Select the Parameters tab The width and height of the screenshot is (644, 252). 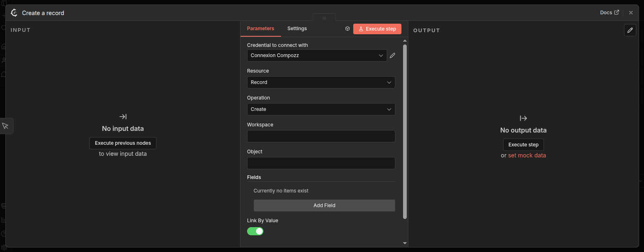(x=261, y=29)
